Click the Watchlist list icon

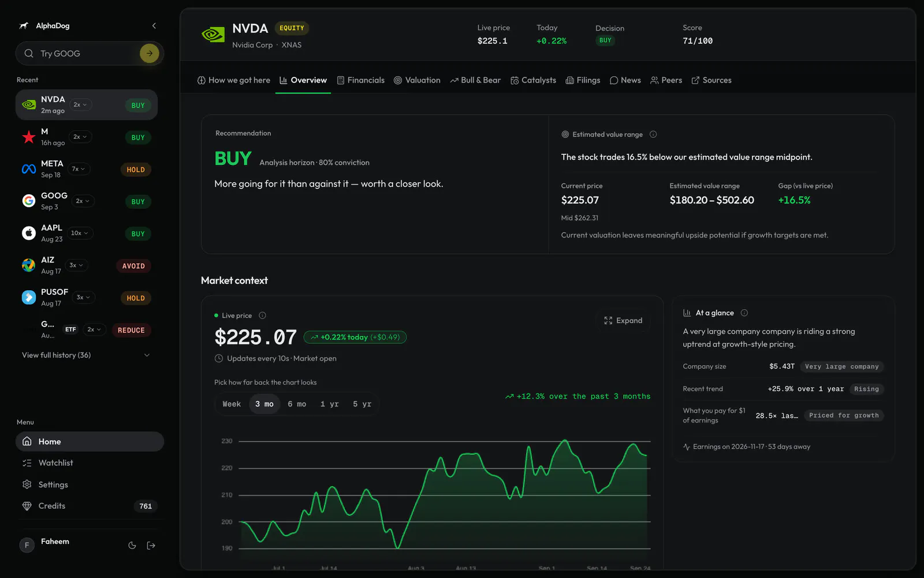[x=27, y=463]
